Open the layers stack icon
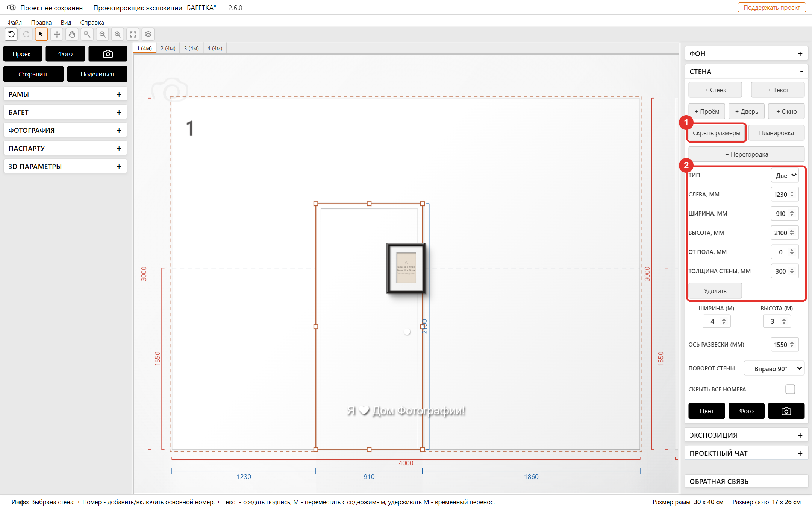 (148, 34)
